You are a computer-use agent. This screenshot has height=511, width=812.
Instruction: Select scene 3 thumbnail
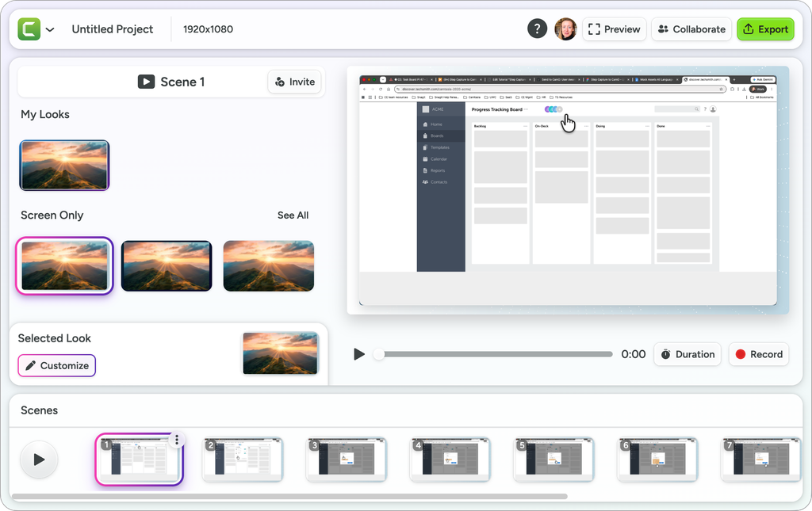(x=346, y=460)
